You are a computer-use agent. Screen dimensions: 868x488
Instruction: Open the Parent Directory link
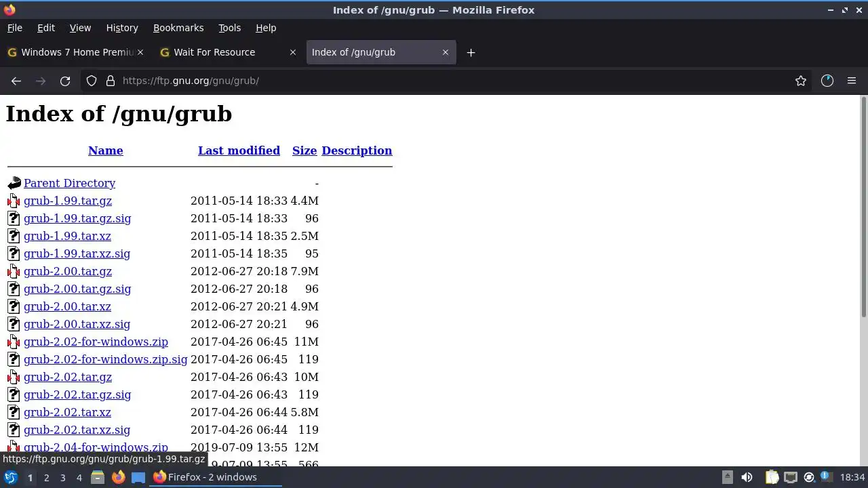click(x=69, y=183)
